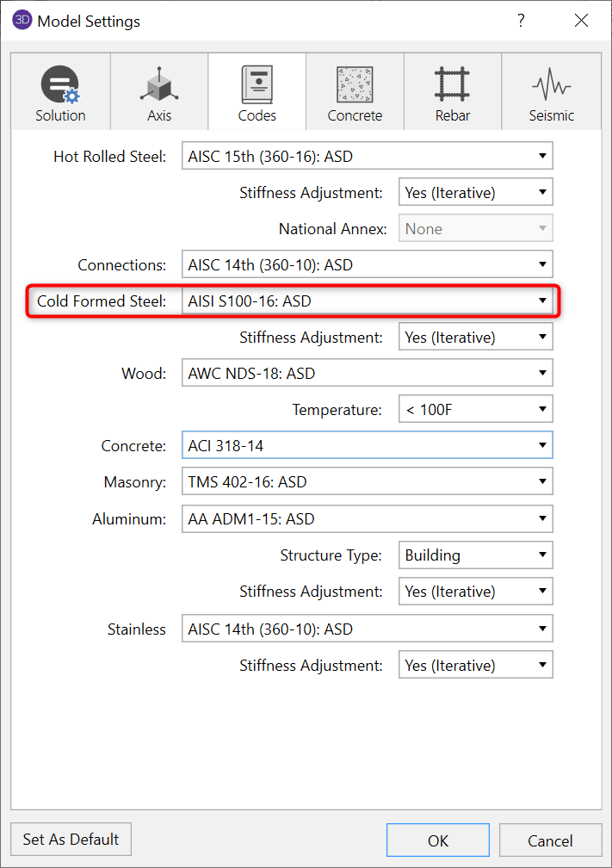
Task: Open the Cold Formed Steel code dropdown
Action: (367, 301)
